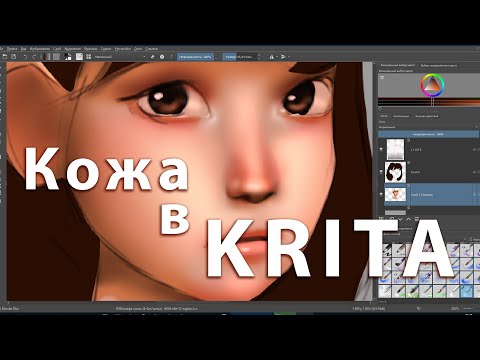Viewport: 480px width, 360px height.
Task: Open layer properties button
Action: coord(417,219)
